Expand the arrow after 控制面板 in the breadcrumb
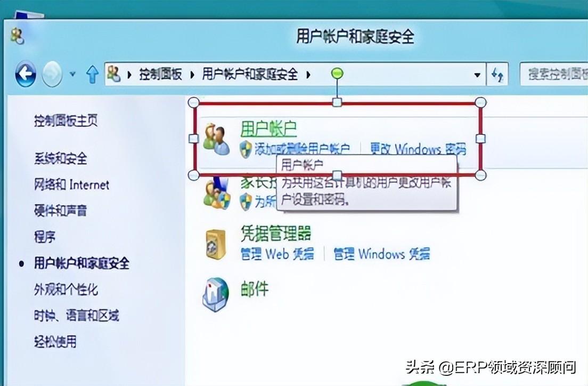588x386 pixels. pos(192,74)
